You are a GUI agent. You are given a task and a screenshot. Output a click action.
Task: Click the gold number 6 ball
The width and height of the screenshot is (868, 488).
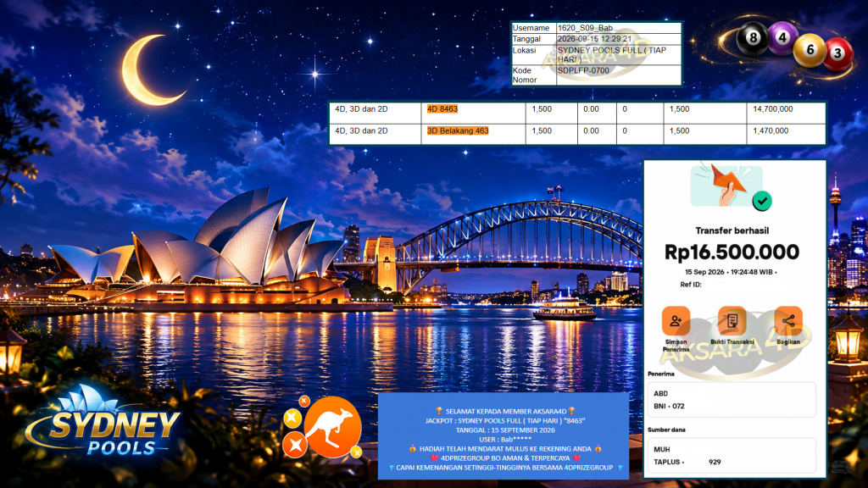pos(810,50)
